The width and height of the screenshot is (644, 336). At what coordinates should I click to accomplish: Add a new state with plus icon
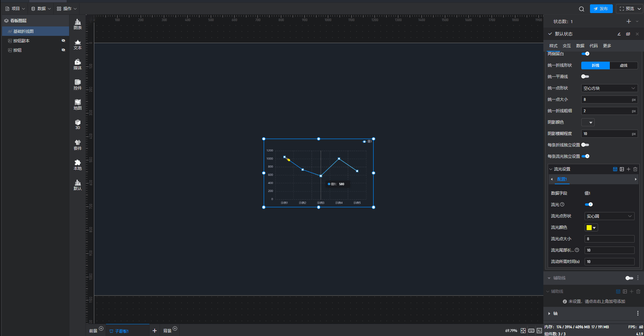coord(629,21)
